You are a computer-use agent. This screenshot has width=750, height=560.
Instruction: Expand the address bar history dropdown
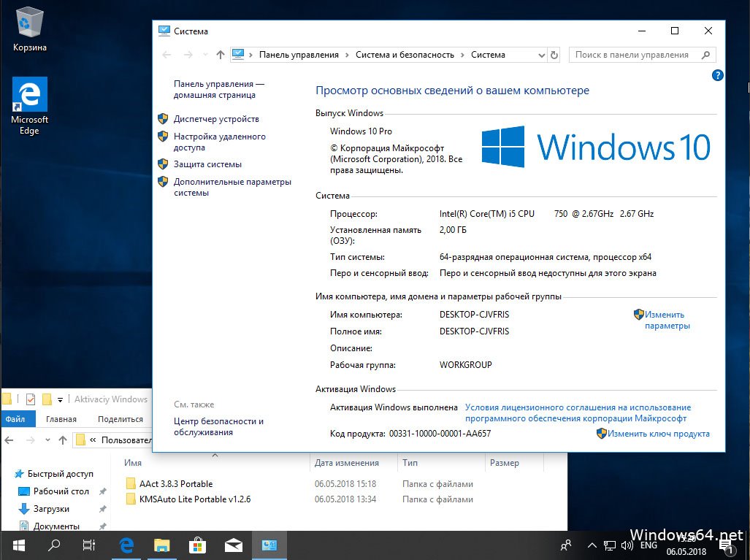[x=541, y=55]
